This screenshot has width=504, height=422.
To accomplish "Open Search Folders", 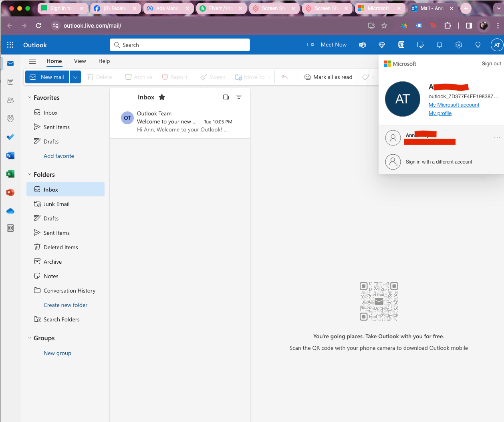I will [x=65, y=319].
